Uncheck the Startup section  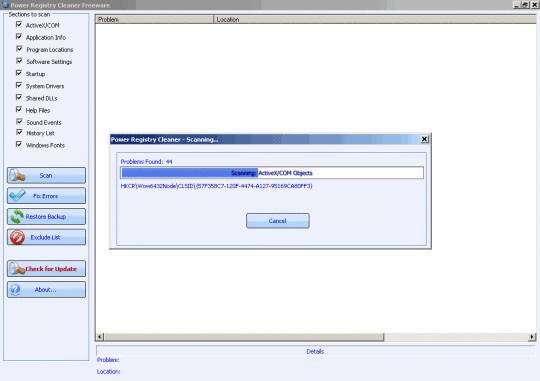[x=19, y=73]
